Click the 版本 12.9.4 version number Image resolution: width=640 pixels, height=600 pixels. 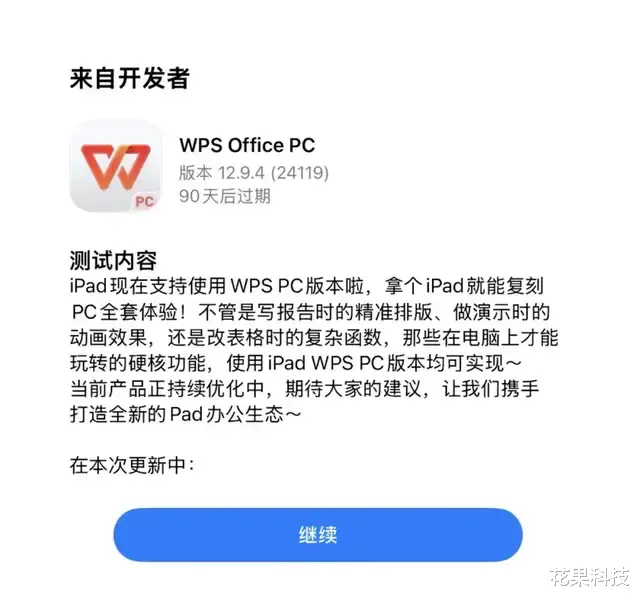(x=222, y=173)
